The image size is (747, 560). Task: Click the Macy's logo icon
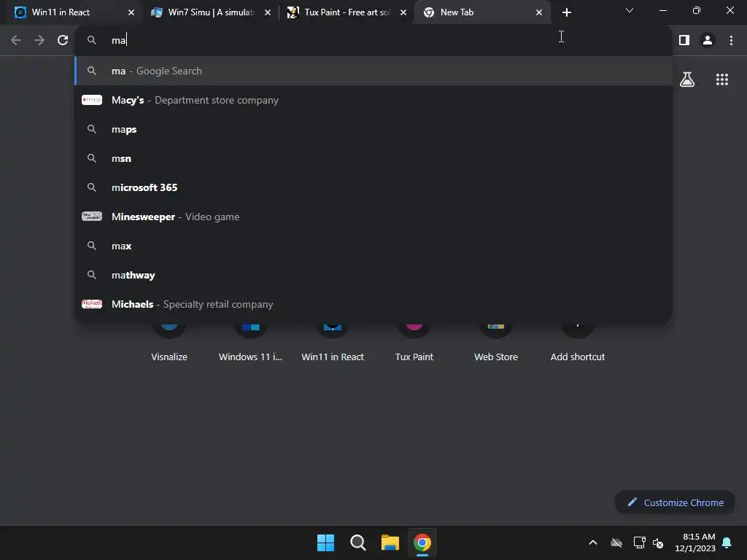91,100
